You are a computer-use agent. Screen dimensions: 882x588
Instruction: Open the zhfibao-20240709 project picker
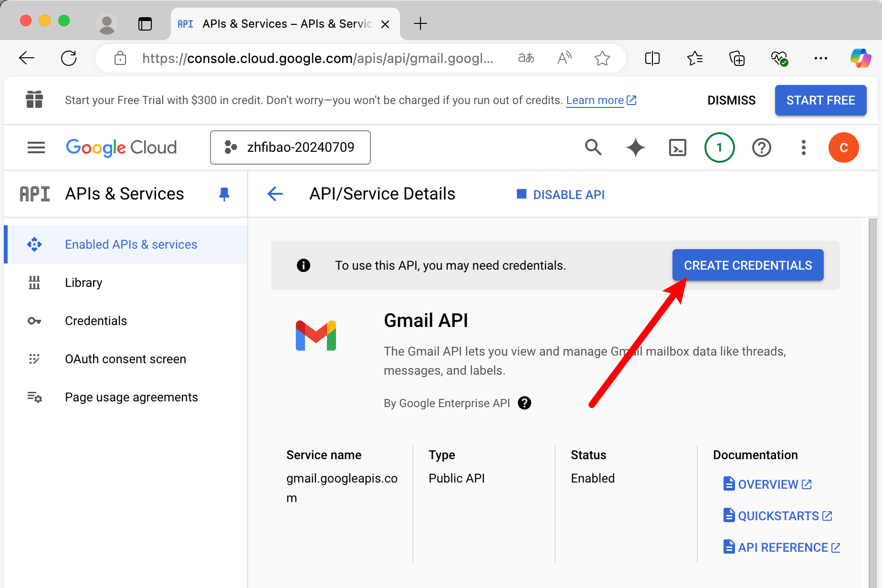click(x=290, y=147)
